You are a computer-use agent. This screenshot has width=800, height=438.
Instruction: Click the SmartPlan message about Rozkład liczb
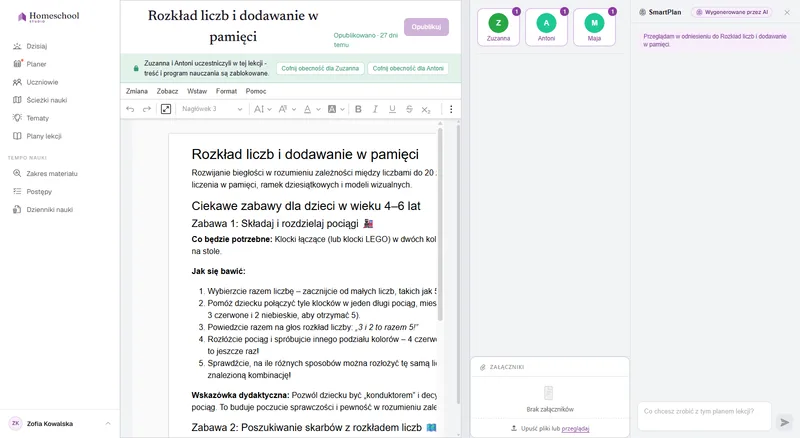coord(714,40)
